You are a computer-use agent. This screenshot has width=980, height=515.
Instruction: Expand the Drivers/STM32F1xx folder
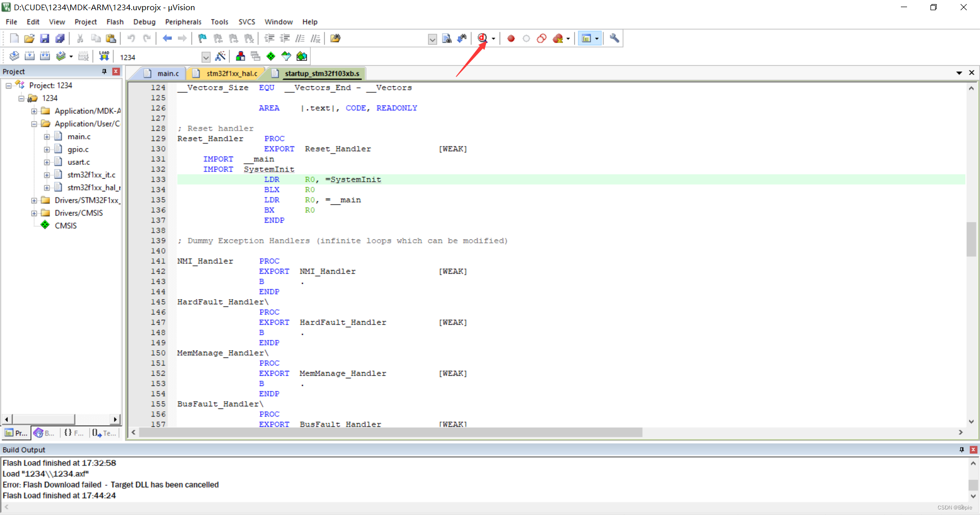[x=34, y=201]
